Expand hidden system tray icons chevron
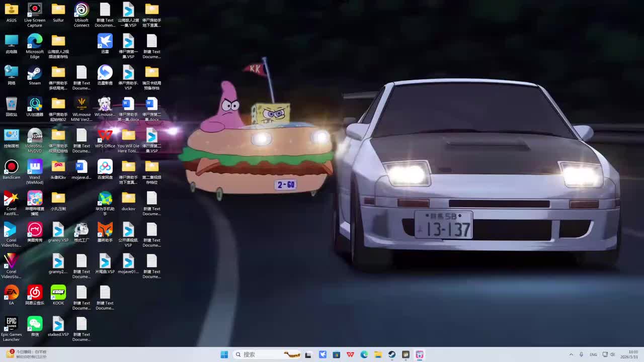The height and width of the screenshot is (362, 644). [x=571, y=354]
